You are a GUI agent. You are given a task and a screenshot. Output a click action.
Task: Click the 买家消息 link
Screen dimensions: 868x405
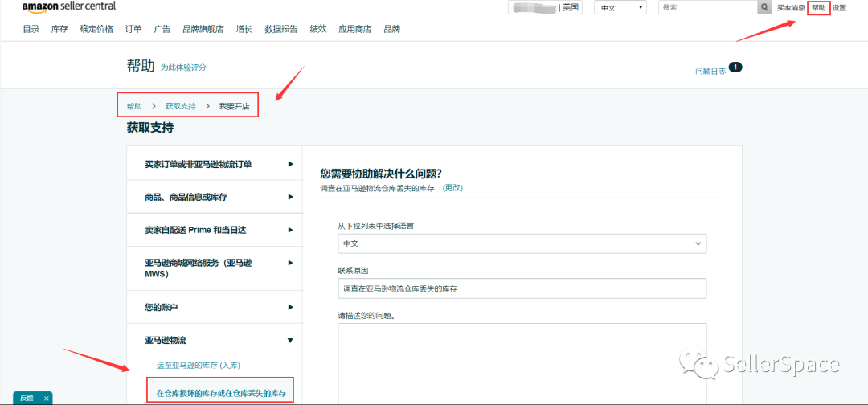click(791, 8)
